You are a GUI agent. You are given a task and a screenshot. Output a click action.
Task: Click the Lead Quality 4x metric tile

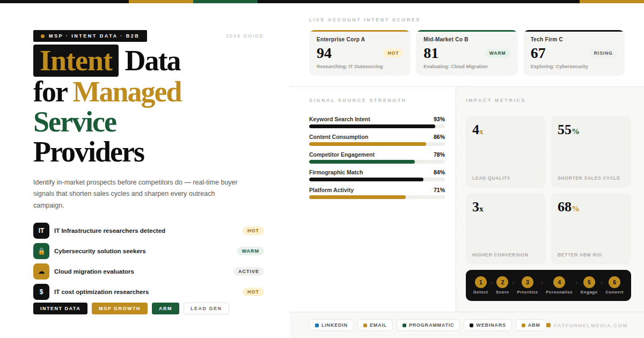click(x=506, y=152)
